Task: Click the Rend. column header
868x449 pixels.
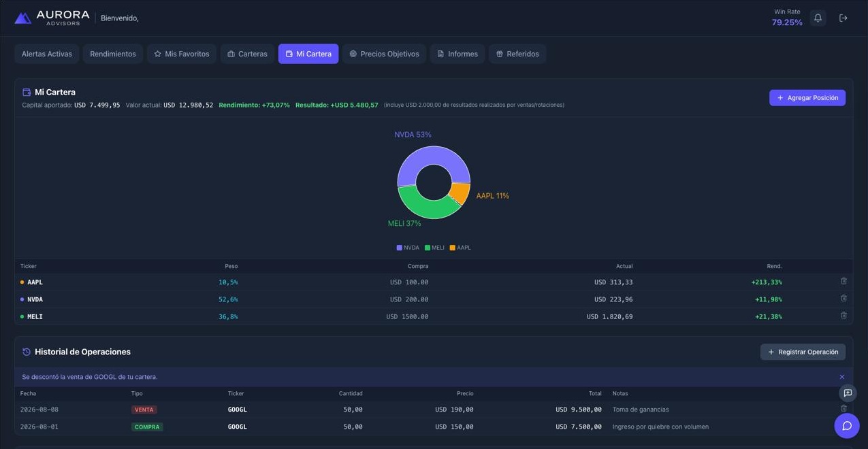Action: (x=774, y=266)
